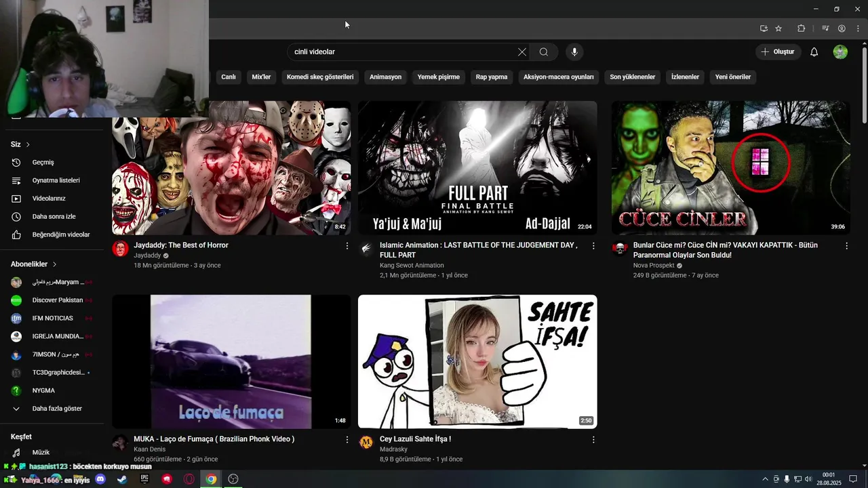Select the Yemek pişirme filter chip
The width and height of the screenshot is (868, 488).
tap(439, 77)
